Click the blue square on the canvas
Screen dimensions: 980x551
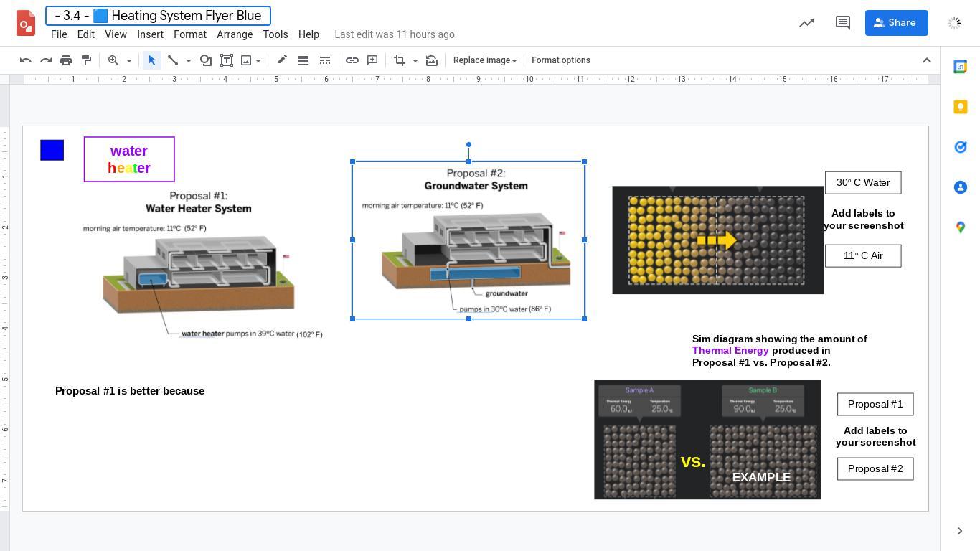tap(52, 150)
